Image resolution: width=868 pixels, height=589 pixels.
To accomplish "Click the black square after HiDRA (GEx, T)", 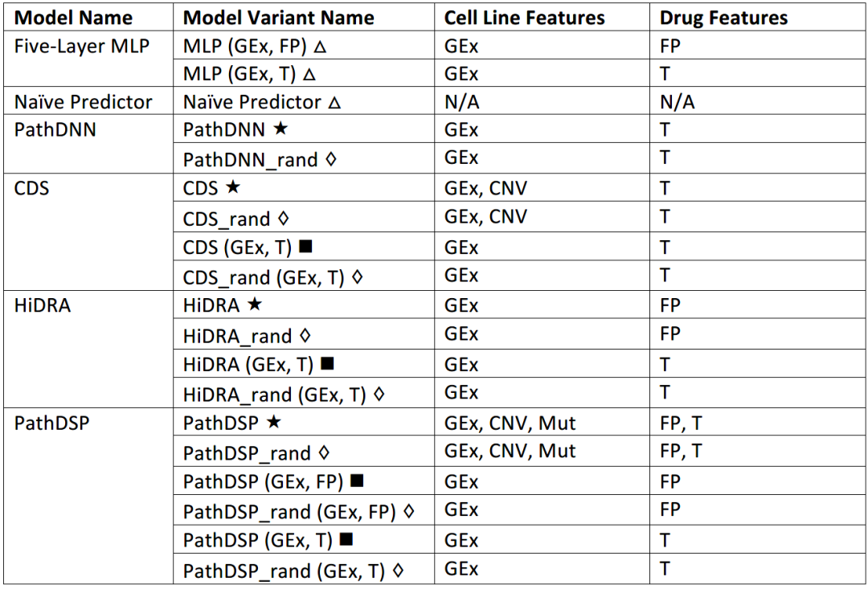I will [327, 364].
